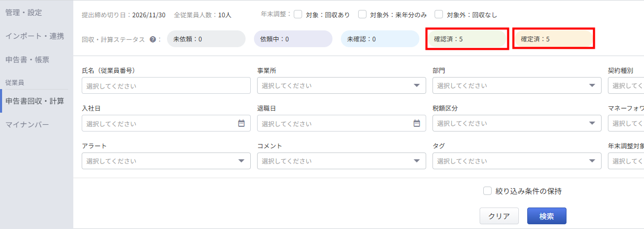
Task: Enable 絞り込み条件の保持 checkbox
Action: point(487,191)
